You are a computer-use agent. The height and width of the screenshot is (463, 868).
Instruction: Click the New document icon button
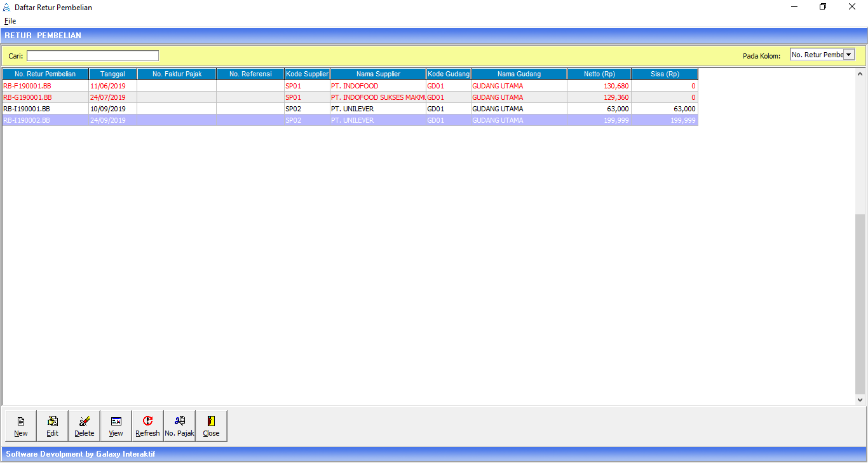(21, 425)
